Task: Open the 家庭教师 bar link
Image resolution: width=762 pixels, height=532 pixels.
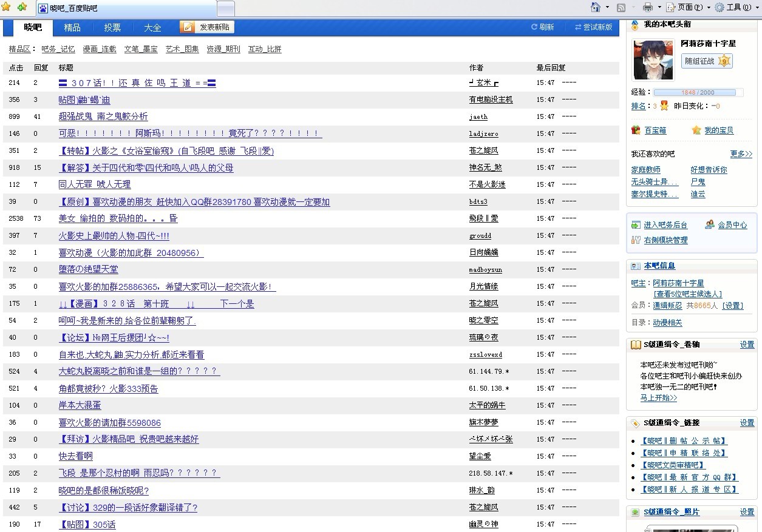Action: (x=645, y=170)
